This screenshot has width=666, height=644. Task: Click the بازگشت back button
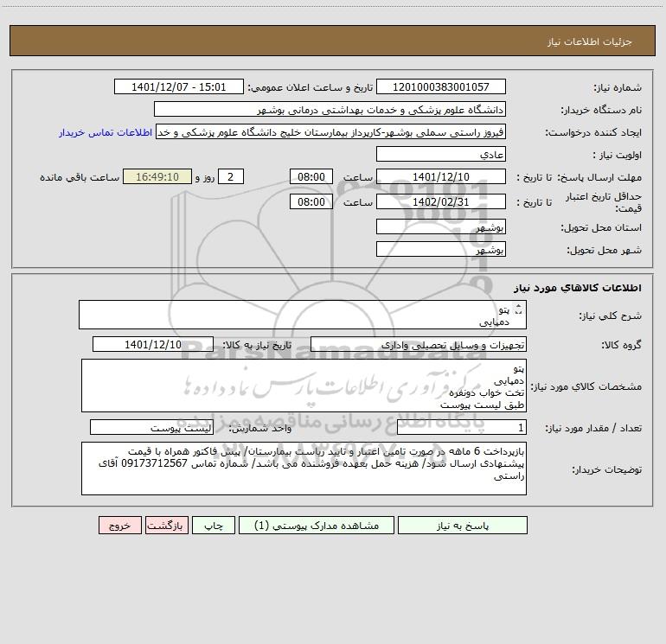166,525
